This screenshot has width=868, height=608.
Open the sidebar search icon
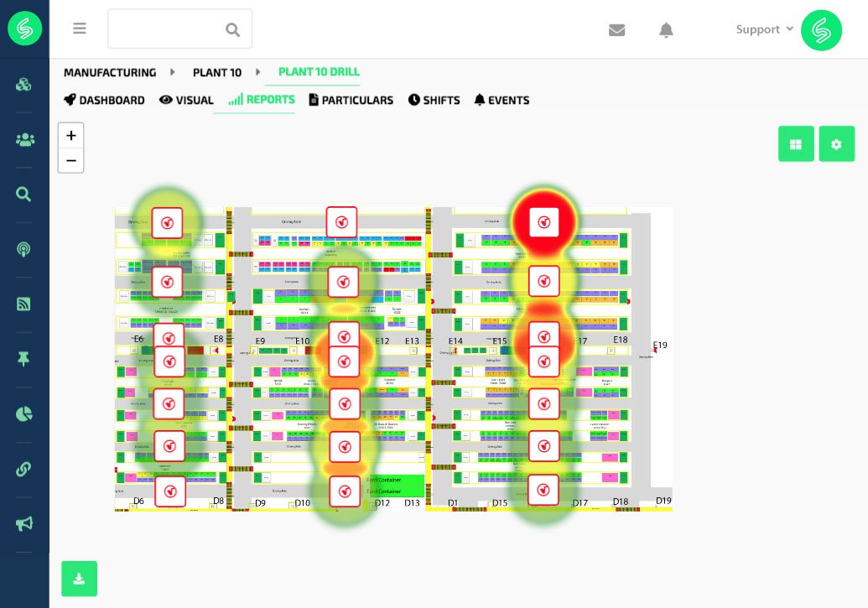point(23,195)
